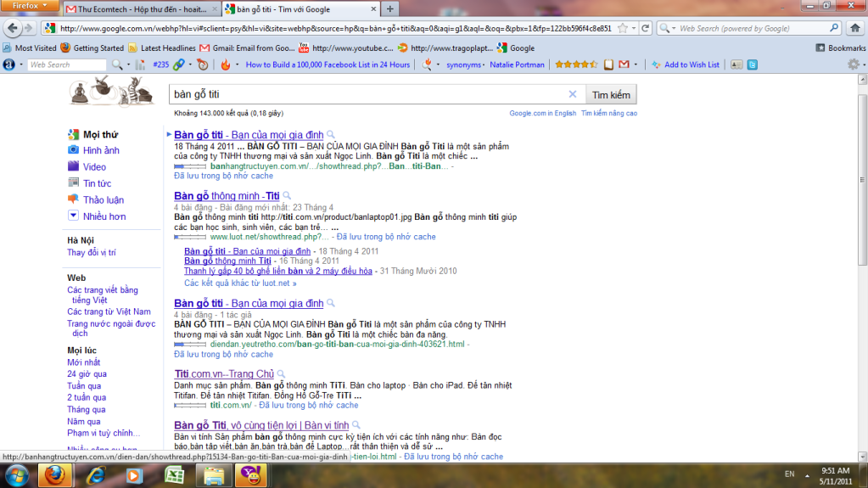Reload the page with the refresh icon
This screenshot has width=868, height=488.
[646, 28]
